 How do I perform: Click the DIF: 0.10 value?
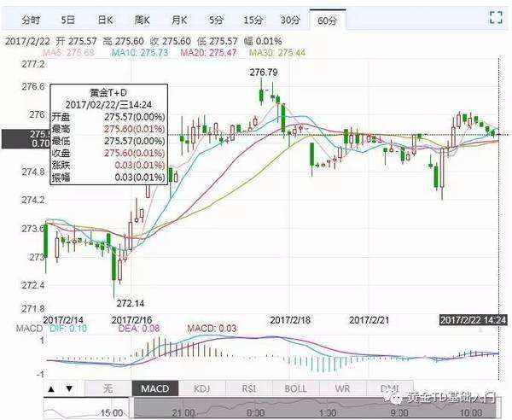tap(68, 328)
